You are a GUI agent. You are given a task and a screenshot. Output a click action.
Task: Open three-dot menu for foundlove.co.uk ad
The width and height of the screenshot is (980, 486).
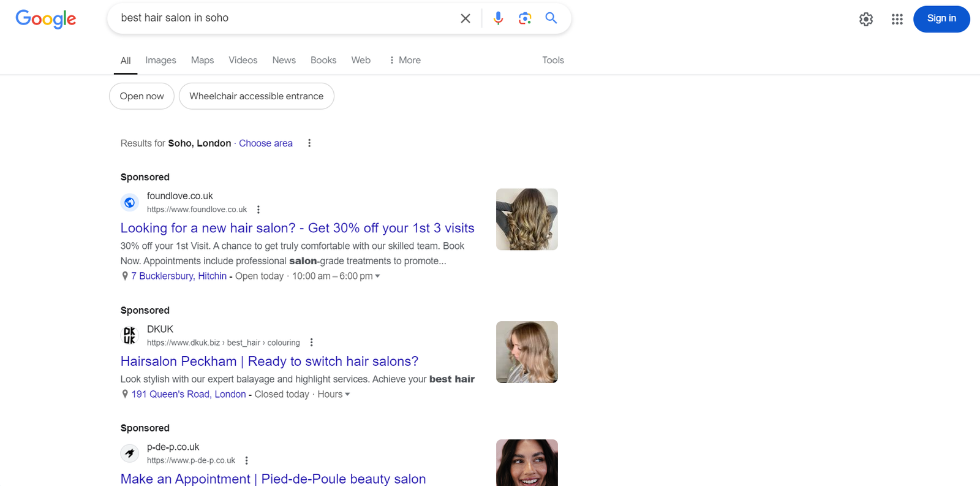258,210
